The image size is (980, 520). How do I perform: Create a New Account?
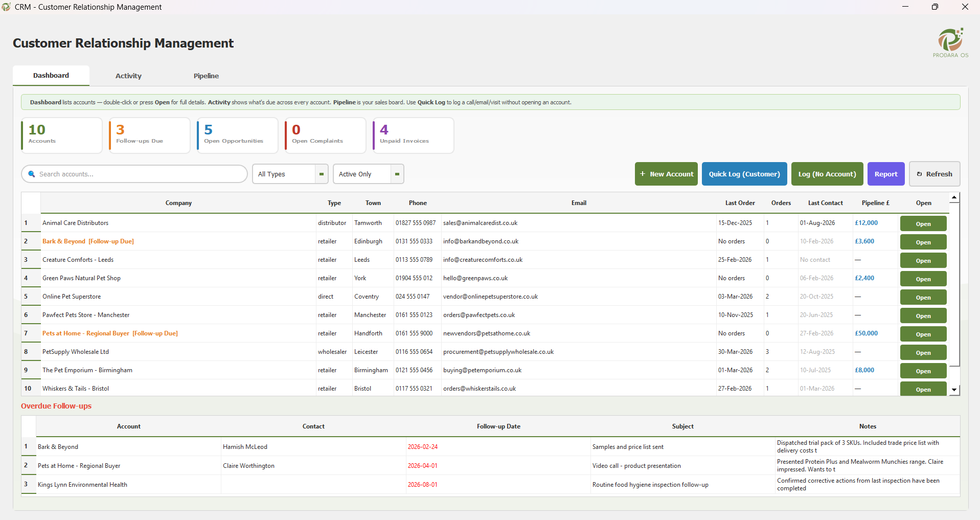(666, 174)
